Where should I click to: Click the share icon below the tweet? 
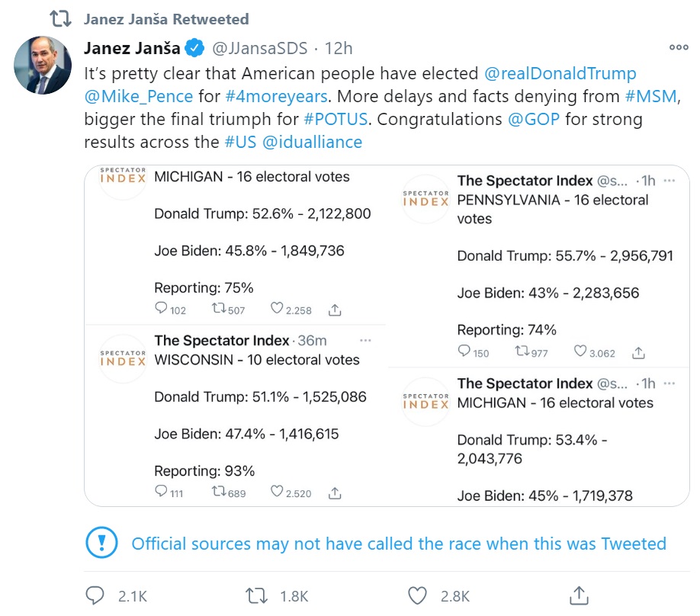pos(579,595)
